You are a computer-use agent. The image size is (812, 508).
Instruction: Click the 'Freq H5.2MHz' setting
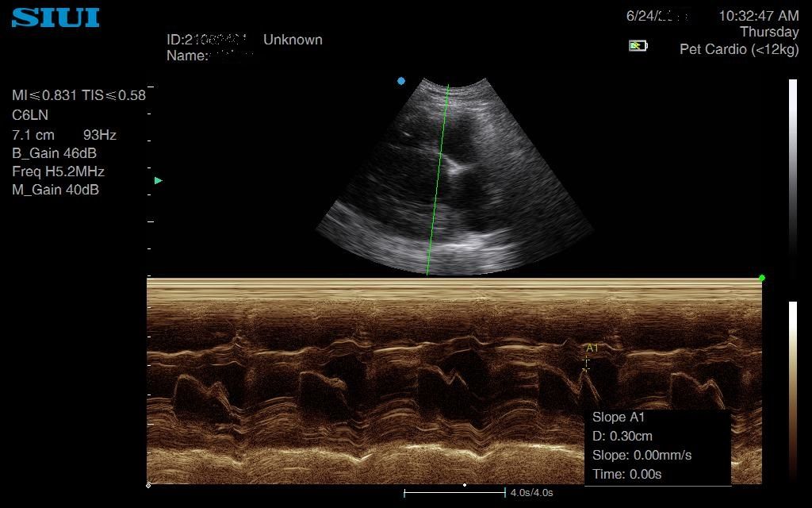[58, 171]
